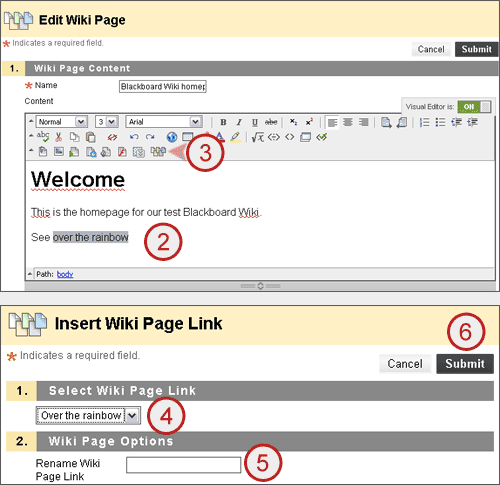Click the numbered list icon
Viewport: 500px width, 485px height.
(x=424, y=122)
